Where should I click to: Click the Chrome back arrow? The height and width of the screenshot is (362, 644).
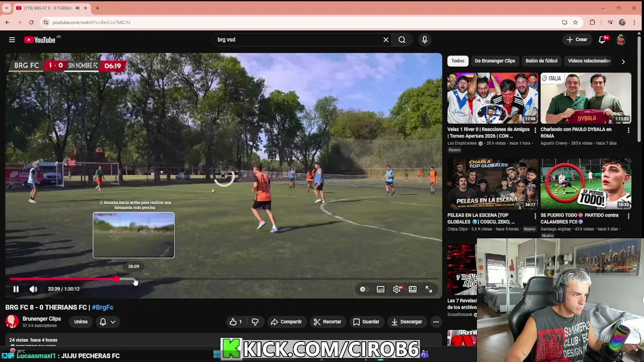pos(8,22)
